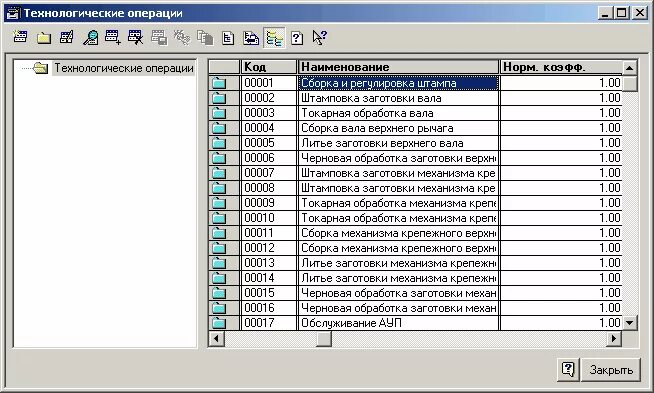Click the greyed-out stacked documents toolbar icon

205,38
